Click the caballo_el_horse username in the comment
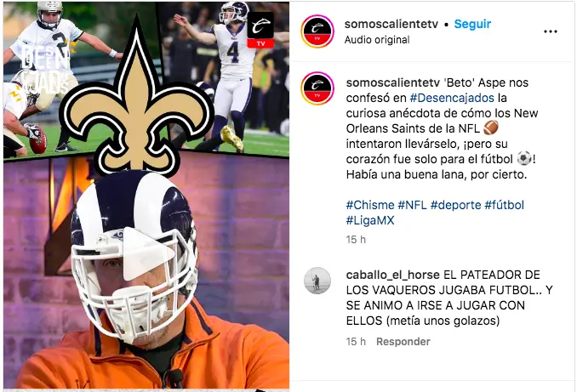This screenshot has width=577, height=392. [392, 275]
